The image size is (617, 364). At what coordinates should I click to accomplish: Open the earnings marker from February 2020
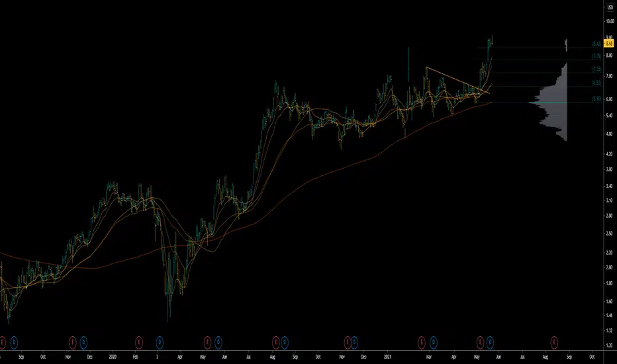(139, 343)
